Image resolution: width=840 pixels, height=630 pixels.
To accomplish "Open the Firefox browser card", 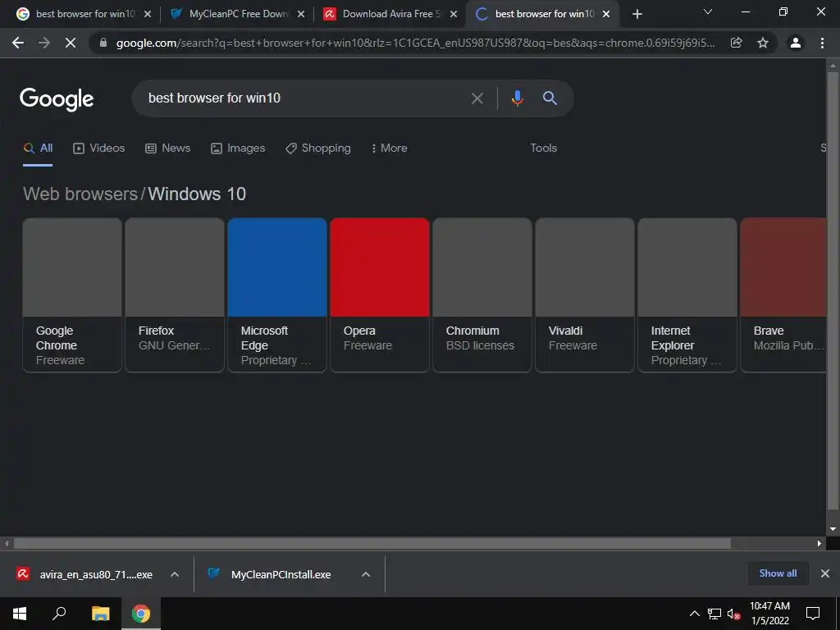I will point(175,294).
